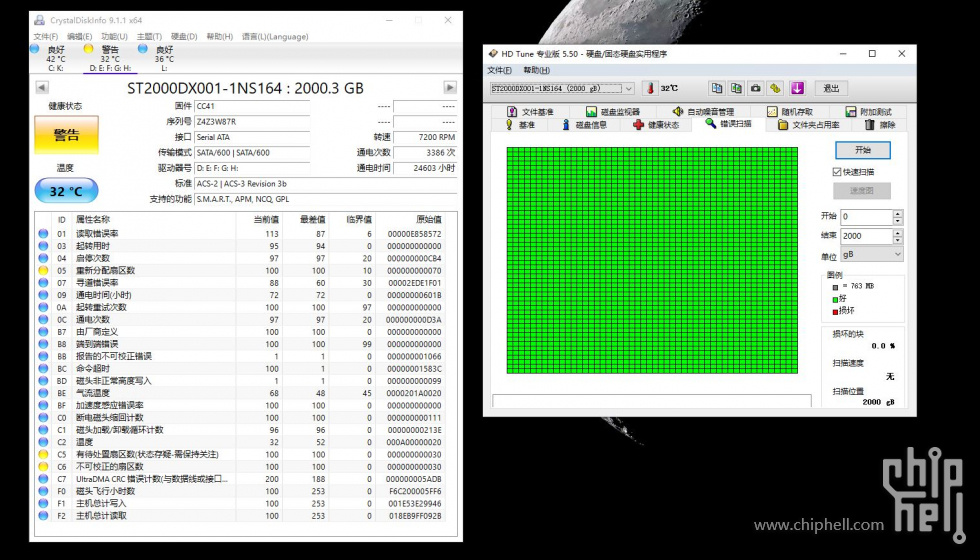Increase the 结束 end value with up arrow
The width and height of the screenshot is (980, 560).
tap(898, 232)
